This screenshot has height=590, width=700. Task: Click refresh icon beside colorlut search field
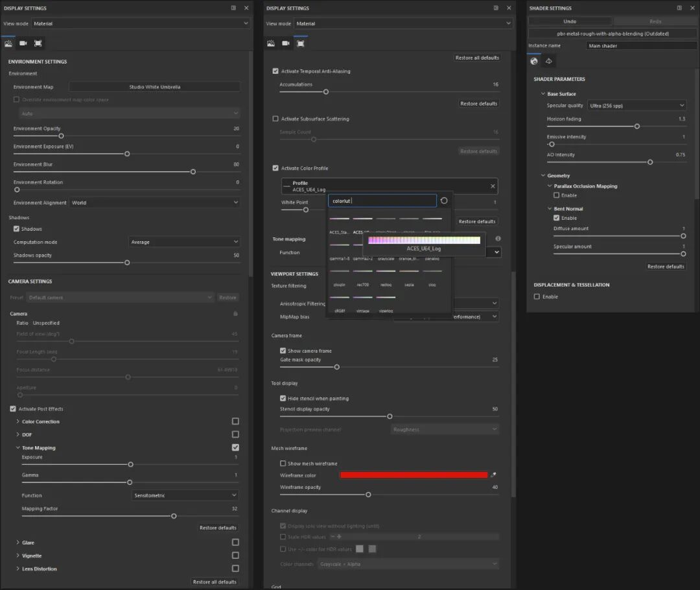click(444, 200)
